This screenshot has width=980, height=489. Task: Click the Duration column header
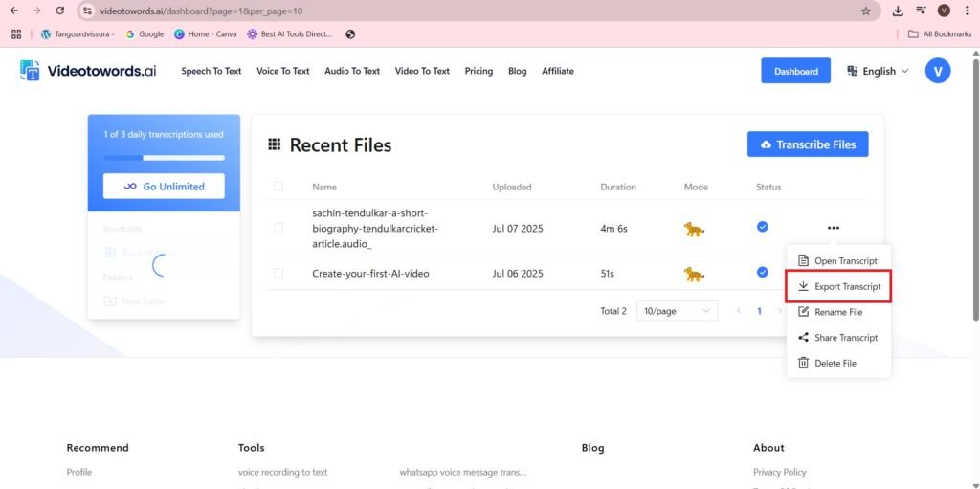click(x=618, y=187)
